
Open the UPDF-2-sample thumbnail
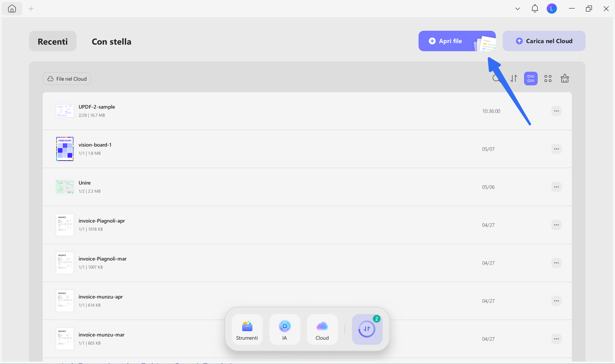65,111
